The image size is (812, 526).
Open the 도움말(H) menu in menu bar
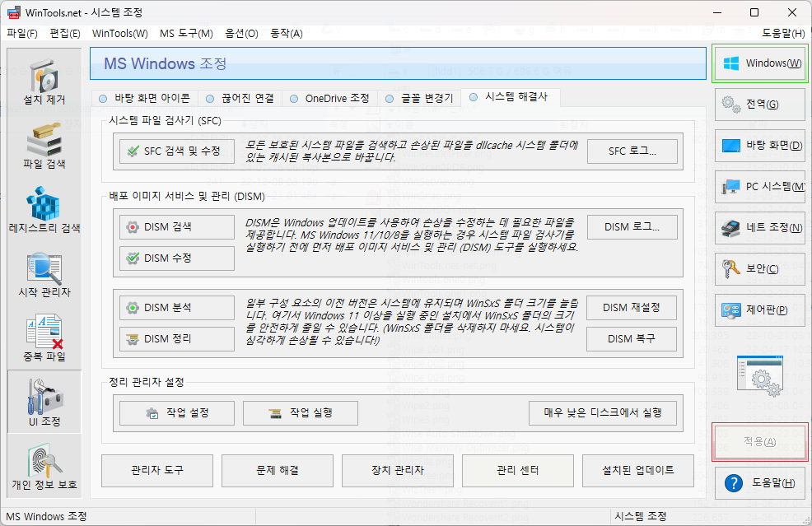point(783,34)
